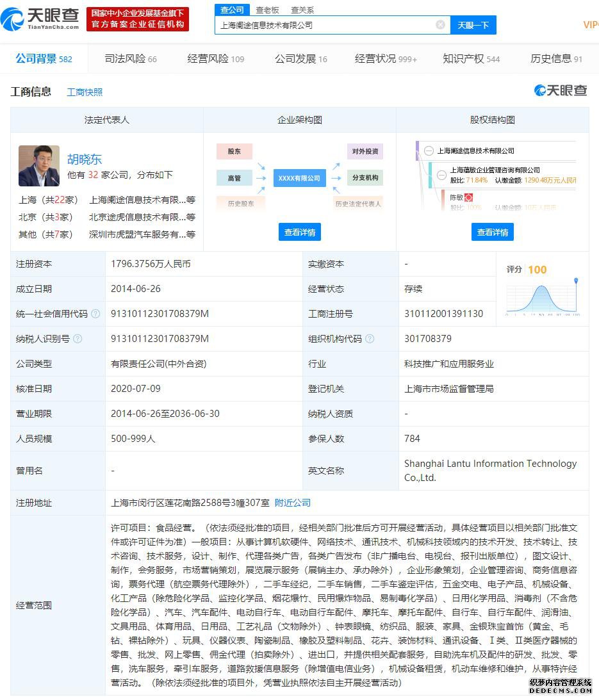Click registered capital value 1796.3756万人民币
Image resolution: width=599 pixels, height=700 pixels.
(x=151, y=264)
